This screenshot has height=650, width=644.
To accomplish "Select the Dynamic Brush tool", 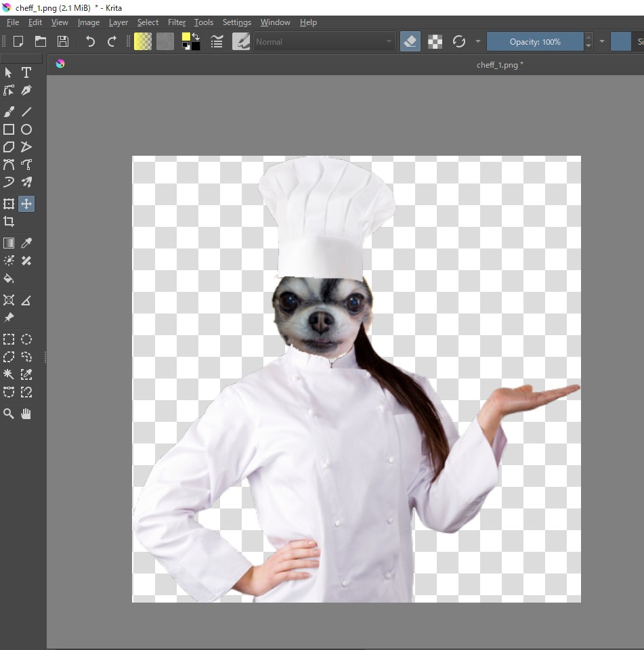I will (9, 182).
